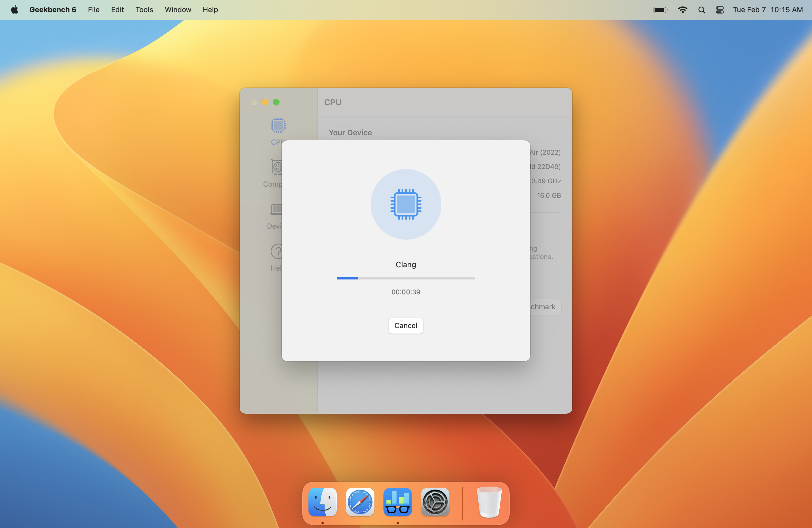
Task: Open the Geekbench 6 application menu
Action: point(52,10)
